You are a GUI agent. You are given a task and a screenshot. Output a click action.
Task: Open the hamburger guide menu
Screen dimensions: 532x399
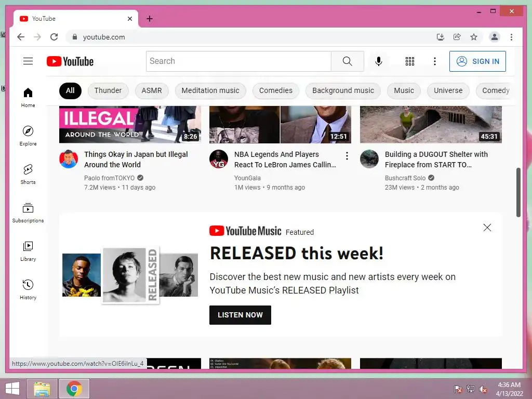[x=28, y=61]
